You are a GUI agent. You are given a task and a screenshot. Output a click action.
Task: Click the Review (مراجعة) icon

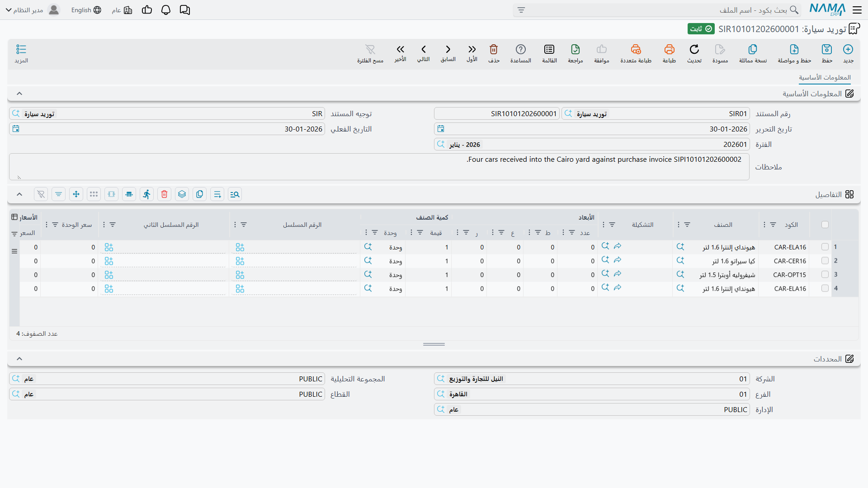[576, 49]
